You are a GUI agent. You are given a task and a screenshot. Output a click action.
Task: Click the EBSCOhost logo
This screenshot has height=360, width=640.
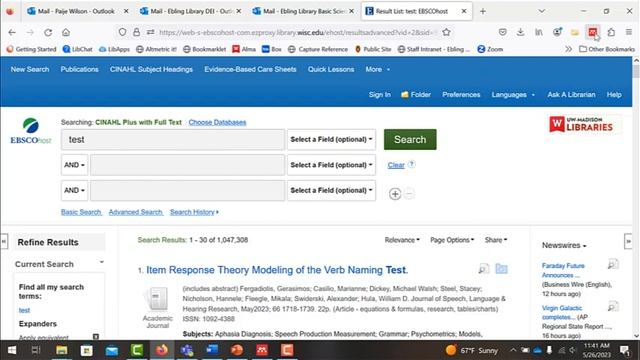pos(31,131)
